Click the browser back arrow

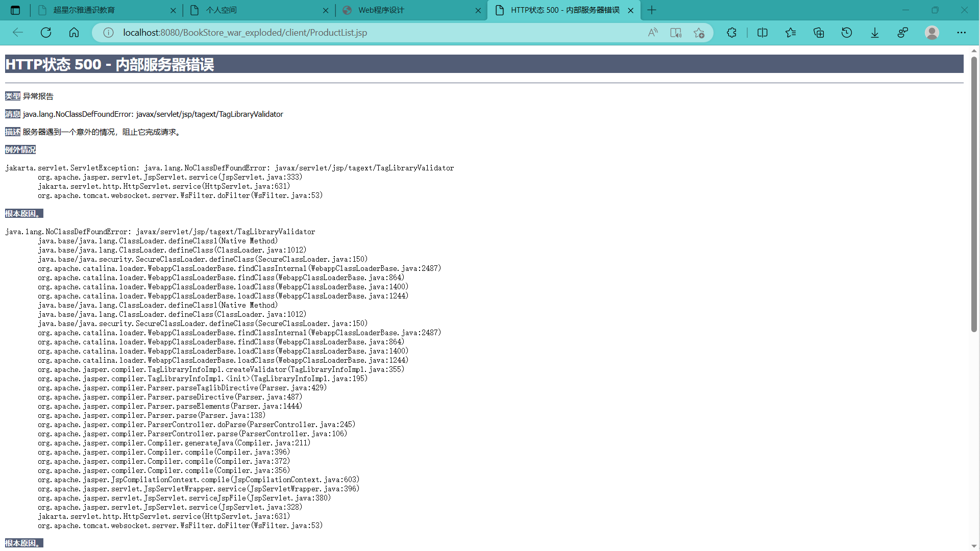click(18, 33)
